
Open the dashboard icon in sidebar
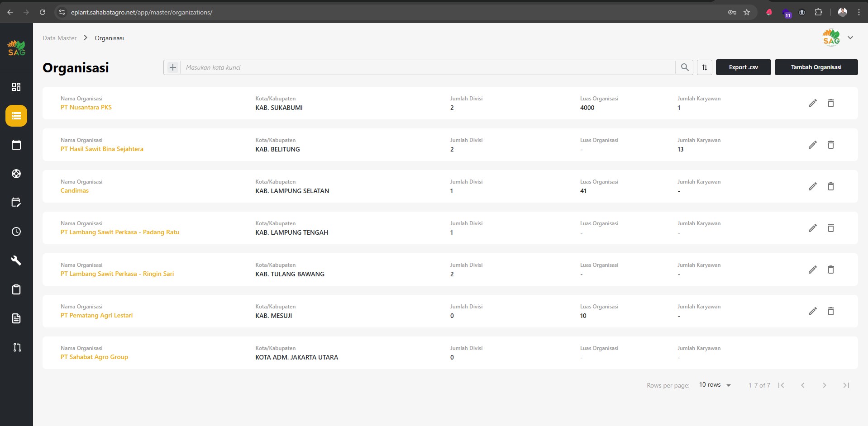click(16, 87)
